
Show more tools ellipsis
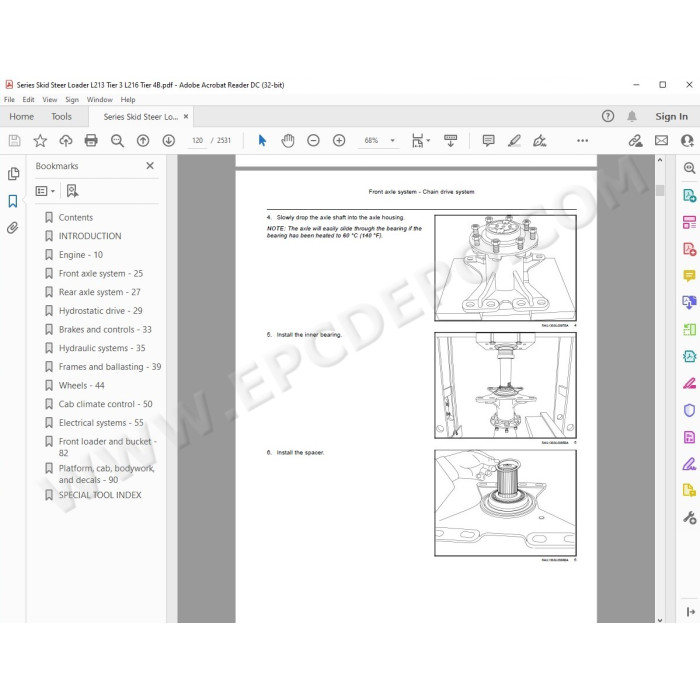pyautogui.click(x=582, y=141)
